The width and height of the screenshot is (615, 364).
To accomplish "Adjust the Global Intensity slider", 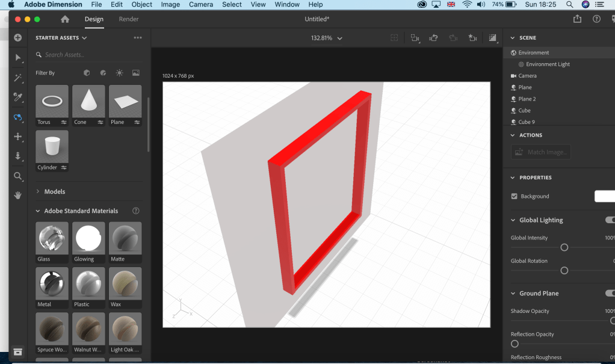I will click(564, 247).
